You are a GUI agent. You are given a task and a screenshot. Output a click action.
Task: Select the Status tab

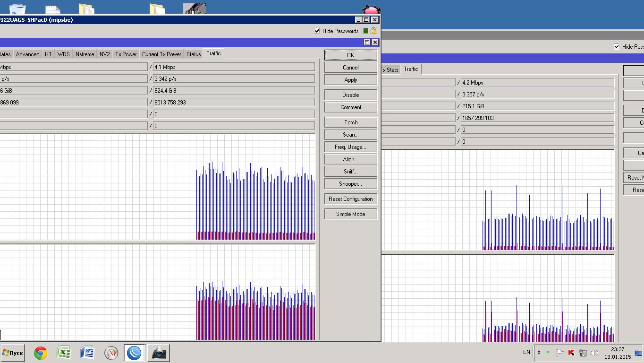(x=194, y=54)
